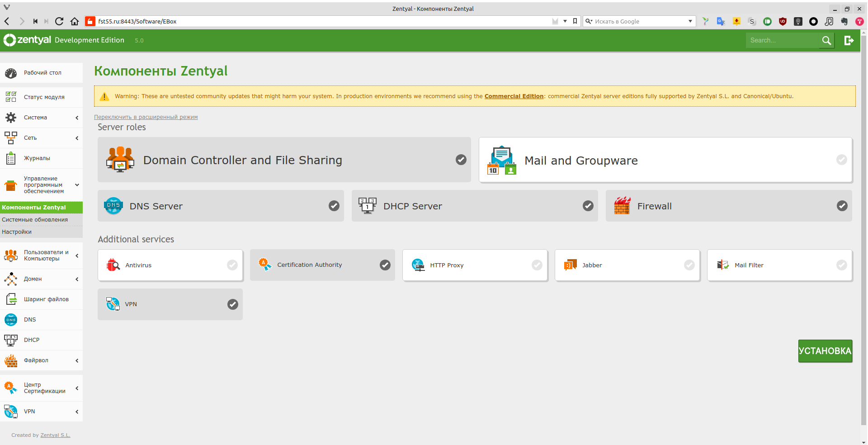Click the Zentyal logo in the header
Image resolution: width=868 pixels, height=445 pixels.
tap(27, 40)
